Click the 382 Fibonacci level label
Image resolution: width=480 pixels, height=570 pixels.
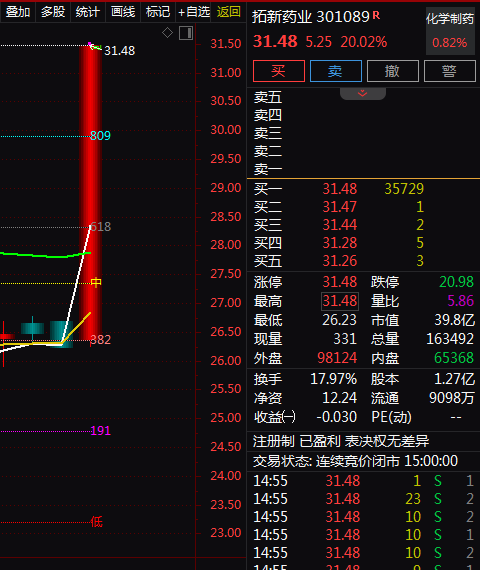[x=100, y=340]
